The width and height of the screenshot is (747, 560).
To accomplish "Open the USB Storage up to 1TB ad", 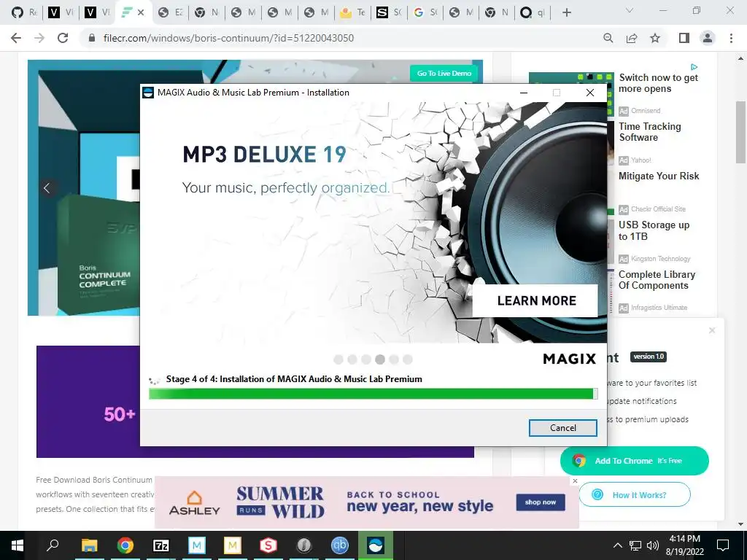I will pyautogui.click(x=654, y=230).
